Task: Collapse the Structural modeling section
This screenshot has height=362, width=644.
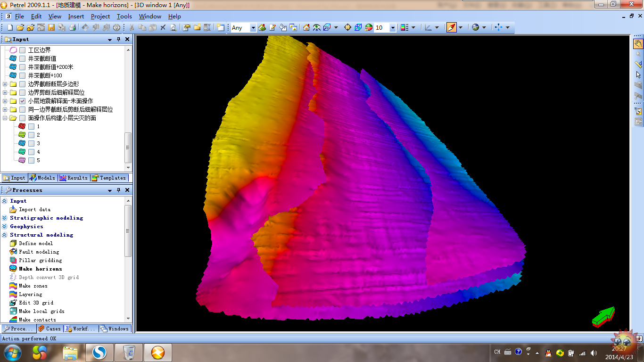Action: 4,235
